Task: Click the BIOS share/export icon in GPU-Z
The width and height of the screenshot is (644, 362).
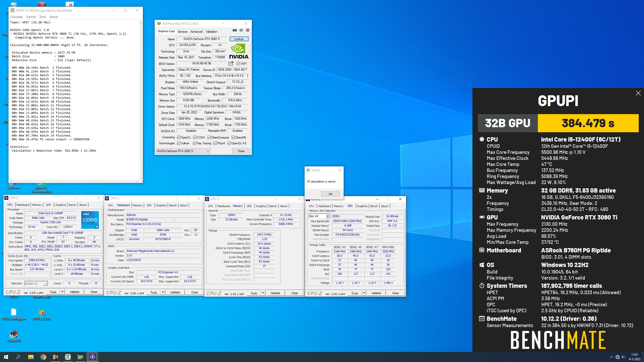Action: pyautogui.click(x=231, y=63)
